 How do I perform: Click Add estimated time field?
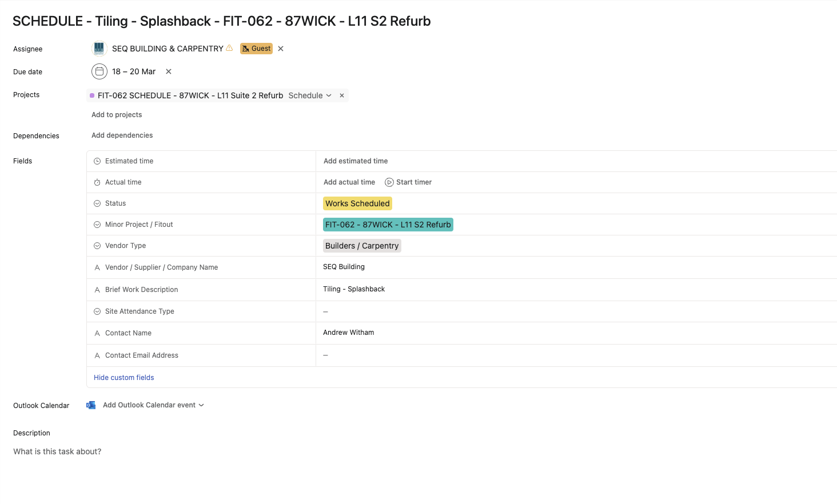pyautogui.click(x=356, y=161)
